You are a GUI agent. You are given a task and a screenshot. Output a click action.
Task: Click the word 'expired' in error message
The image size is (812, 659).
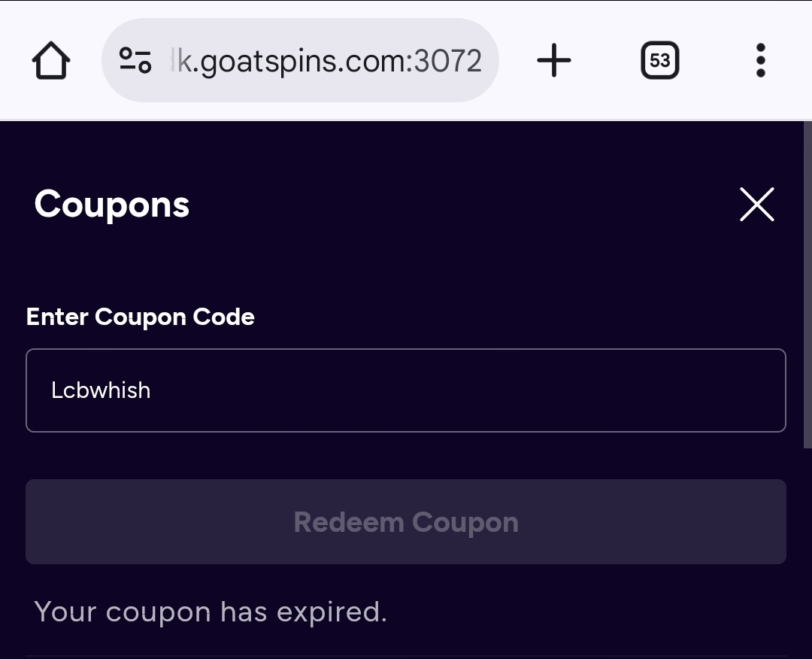click(331, 612)
